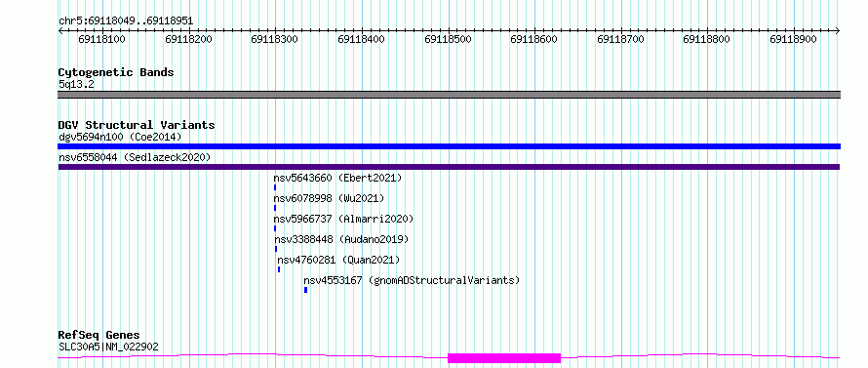Select the Cytogenetic Bands track title
Viewport: 868px width, 368px height.
(116, 72)
